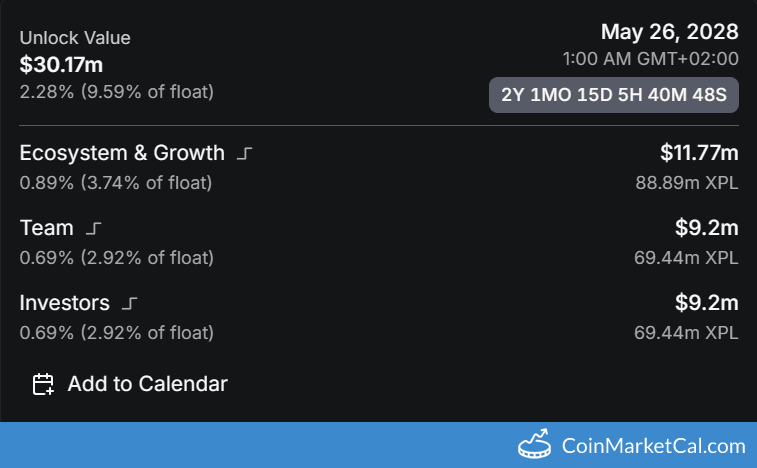
Task: Click the $9.2m amount in Team row
Action: [x=706, y=228]
